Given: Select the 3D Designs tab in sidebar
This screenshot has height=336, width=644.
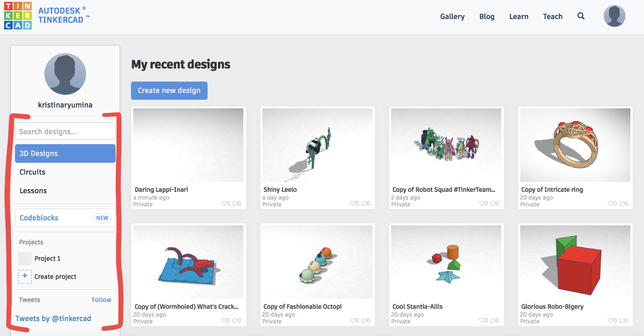Looking at the screenshot, I should (65, 153).
